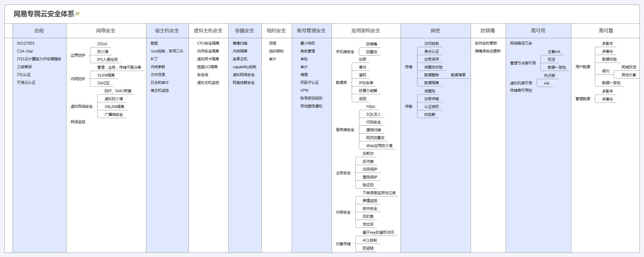This screenshot has width=644, height=257.
Task: Select the CPU安全隔离 entry
Action: pyautogui.click(x=208, y=43)
